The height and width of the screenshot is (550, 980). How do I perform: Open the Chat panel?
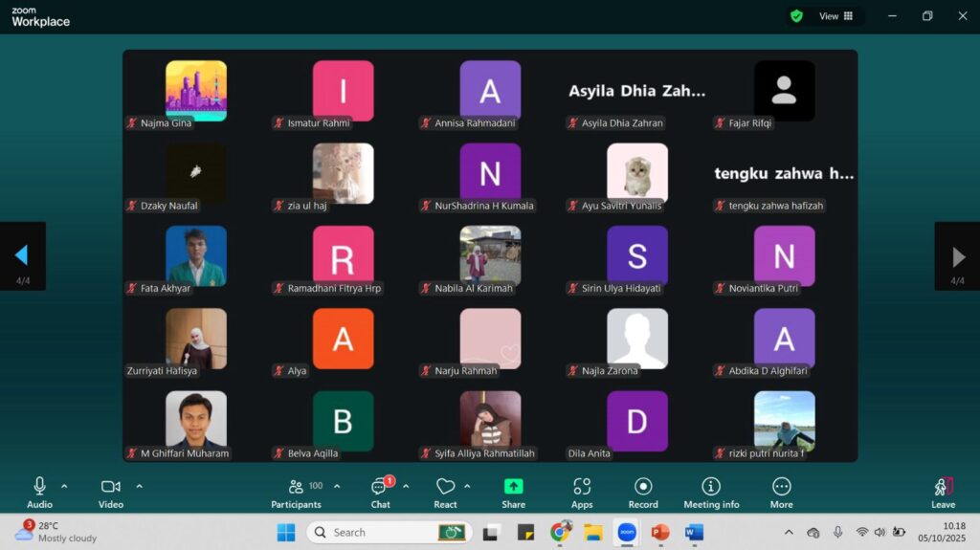[380, 488]
